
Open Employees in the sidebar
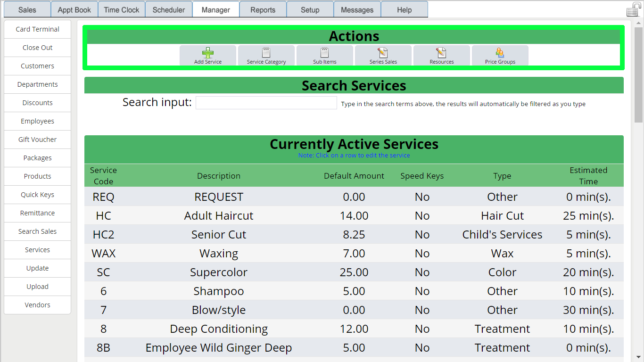(37, 121)
